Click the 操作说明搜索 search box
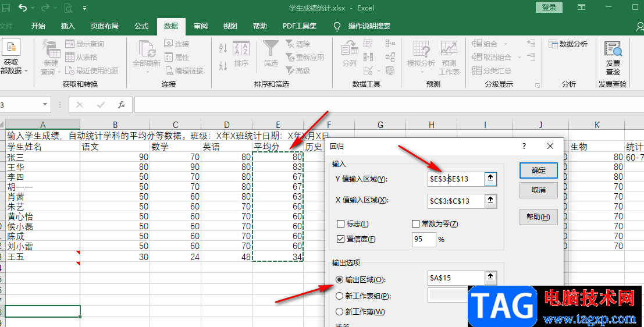644x327 pixels. pyautogui.click(x=369, y=26)
